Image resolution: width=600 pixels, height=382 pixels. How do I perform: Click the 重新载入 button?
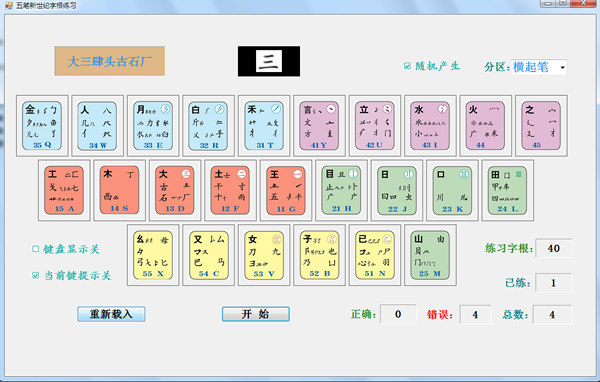[111, 314]
